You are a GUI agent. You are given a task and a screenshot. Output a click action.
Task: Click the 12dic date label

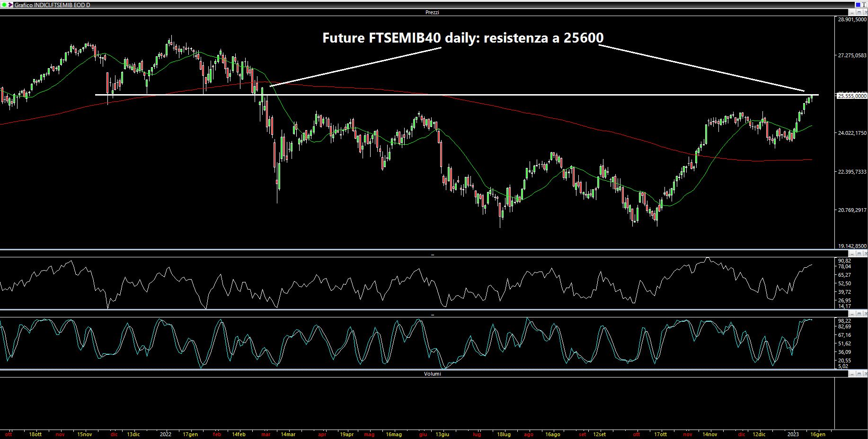pyautogui.click(x=759, y=434)
